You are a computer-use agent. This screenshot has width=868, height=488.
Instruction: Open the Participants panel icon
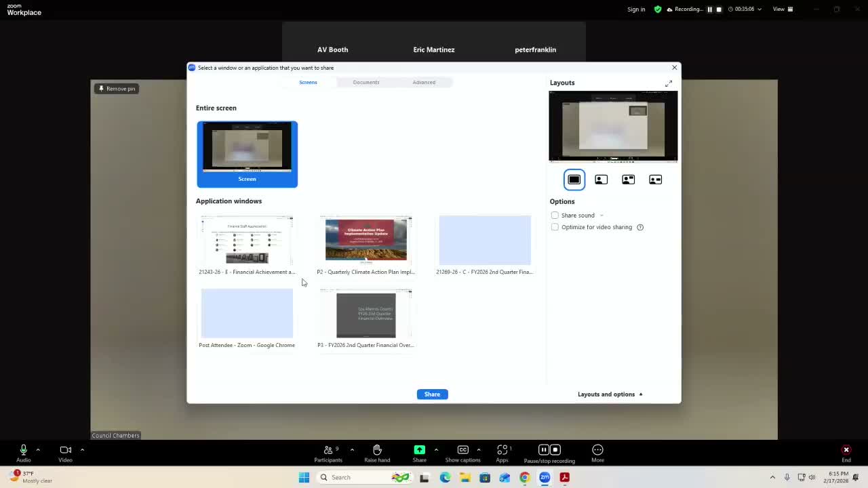[328, 450]
